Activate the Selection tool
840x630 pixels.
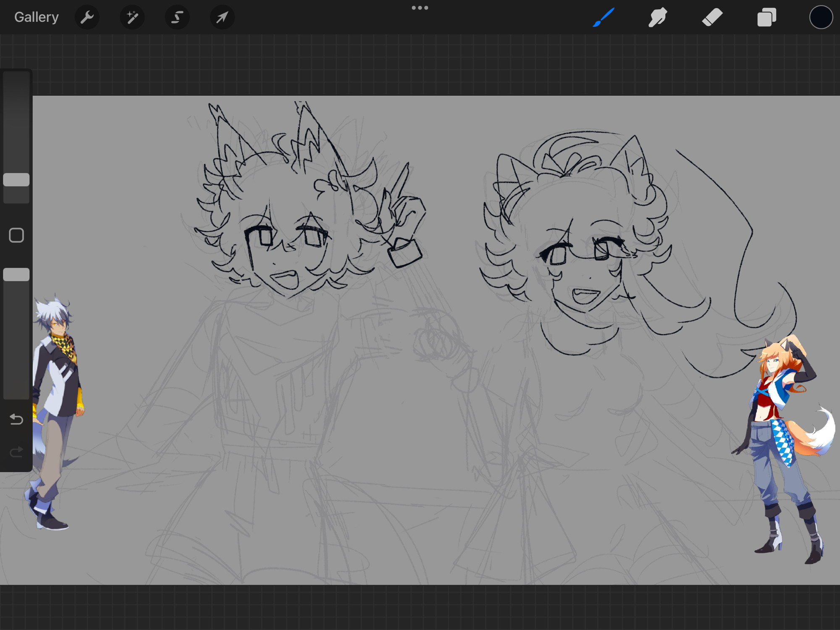(x=177, y=17)
